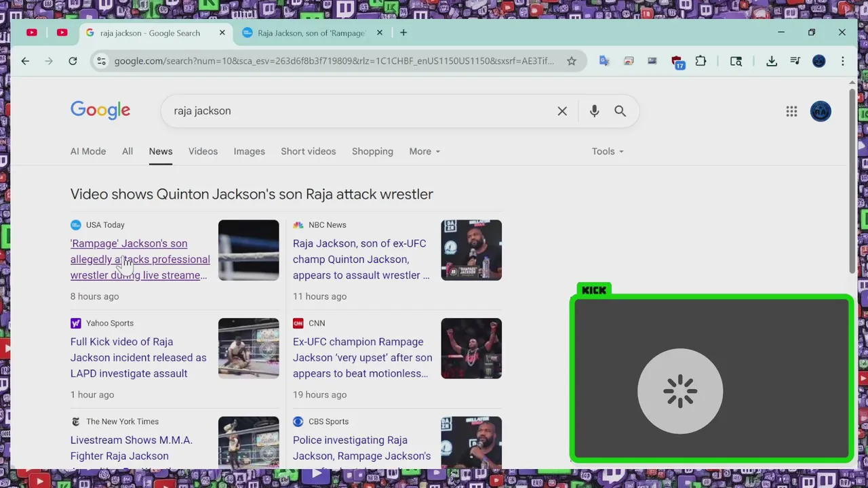
Task: Click the NBC News article thumbnail
Action: pyautogui.click(x=471, y=250)
